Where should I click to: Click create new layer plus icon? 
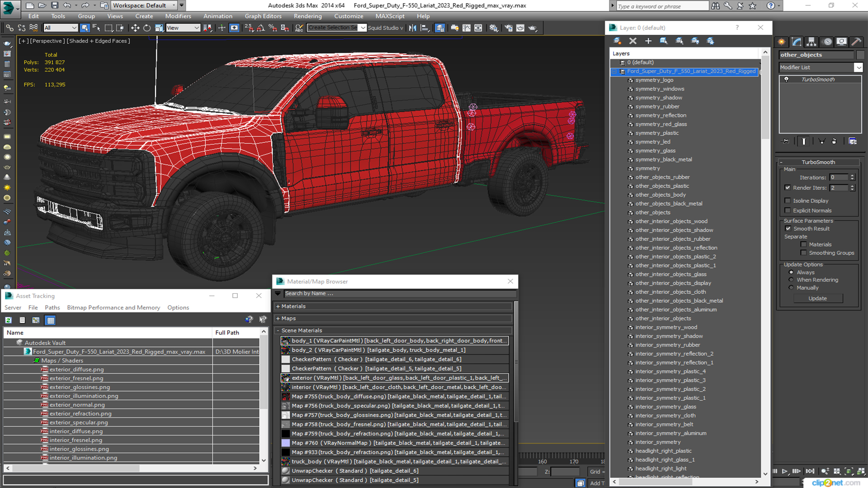[648, 41]
